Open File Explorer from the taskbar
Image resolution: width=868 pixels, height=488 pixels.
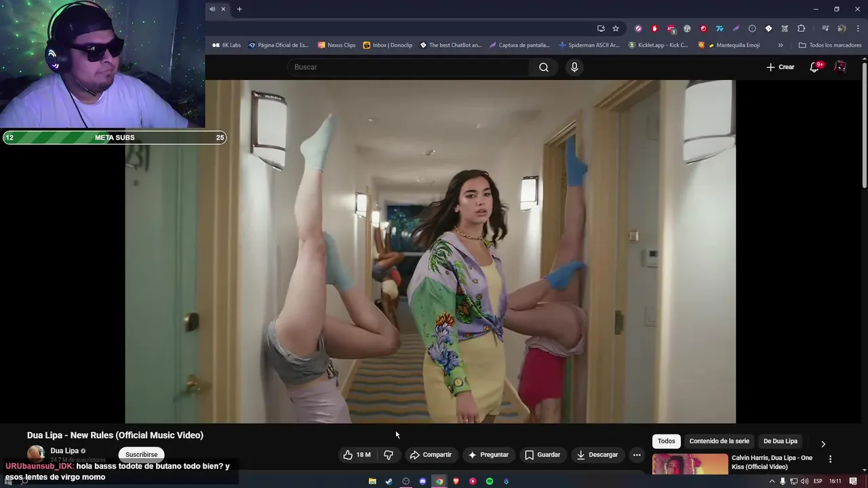(x=372, y=481)
